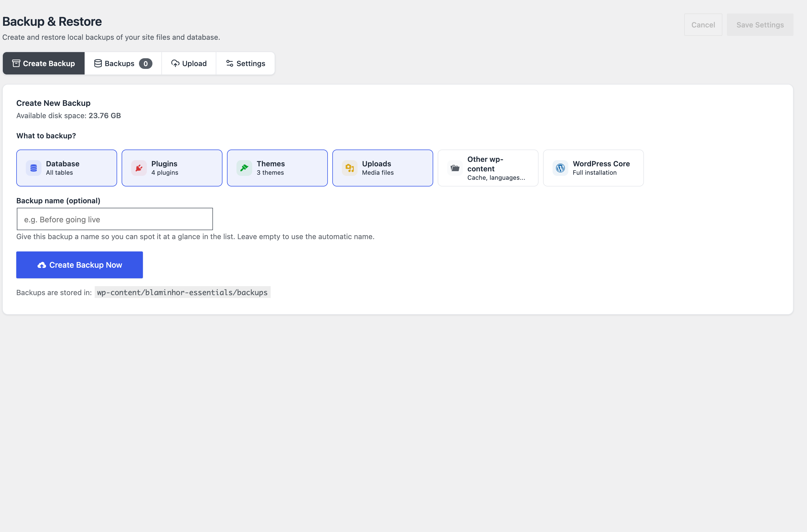Click the red Plugins plug icon

tap(139, 168)
